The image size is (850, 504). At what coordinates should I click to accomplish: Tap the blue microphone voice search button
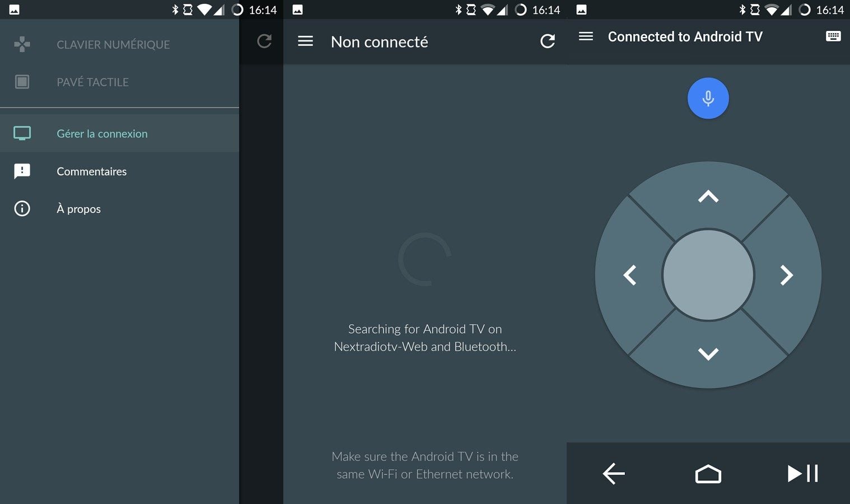point(708,98)
